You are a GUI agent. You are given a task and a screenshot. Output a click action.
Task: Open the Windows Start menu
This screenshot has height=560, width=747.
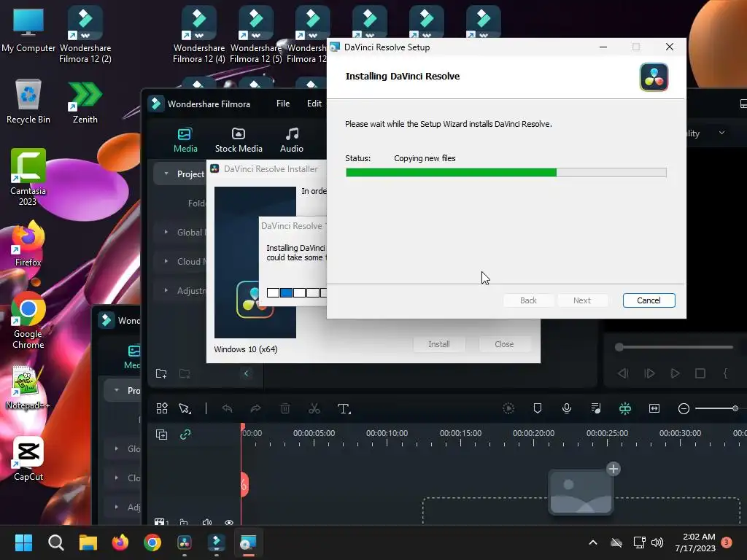[x=23, y=542]
